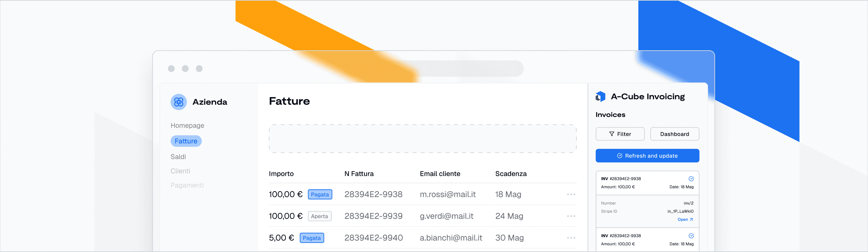
Task: Click the Open link for Stripe ID
Action: pos(685,219)
